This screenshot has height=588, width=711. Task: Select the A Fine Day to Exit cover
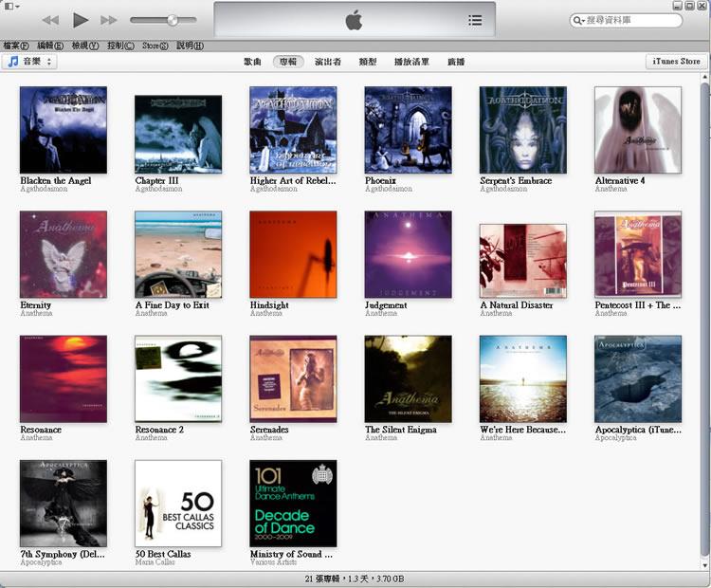(x=178, y=254)
